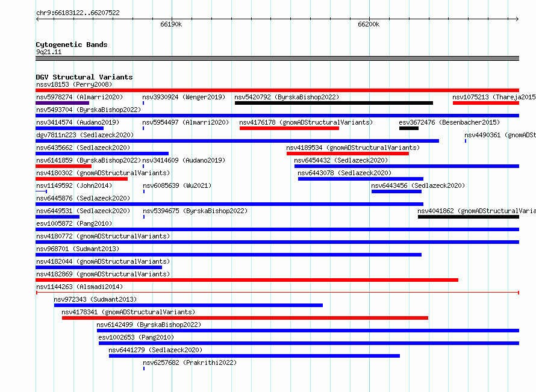Screen dimensions: 536x392
Task: Open nsv3930924 (Wenger2019) variant label
Action: [x=184, y=97]
